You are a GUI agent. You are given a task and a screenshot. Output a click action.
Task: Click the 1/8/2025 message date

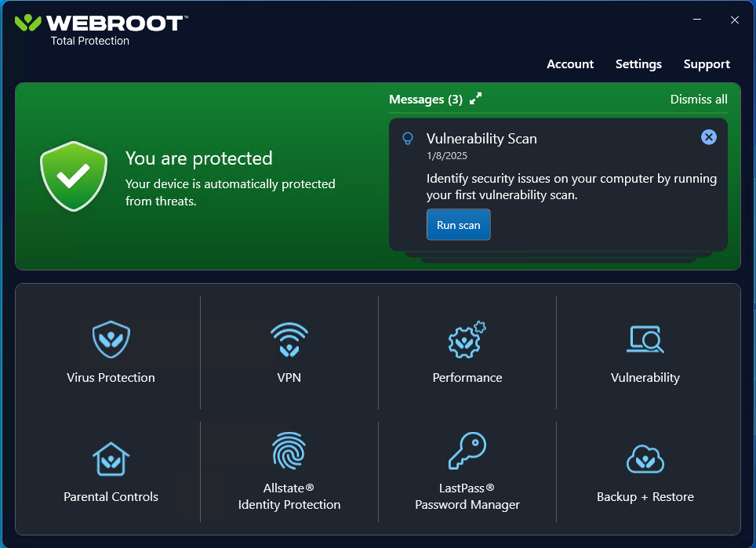[x=447, y=156]
